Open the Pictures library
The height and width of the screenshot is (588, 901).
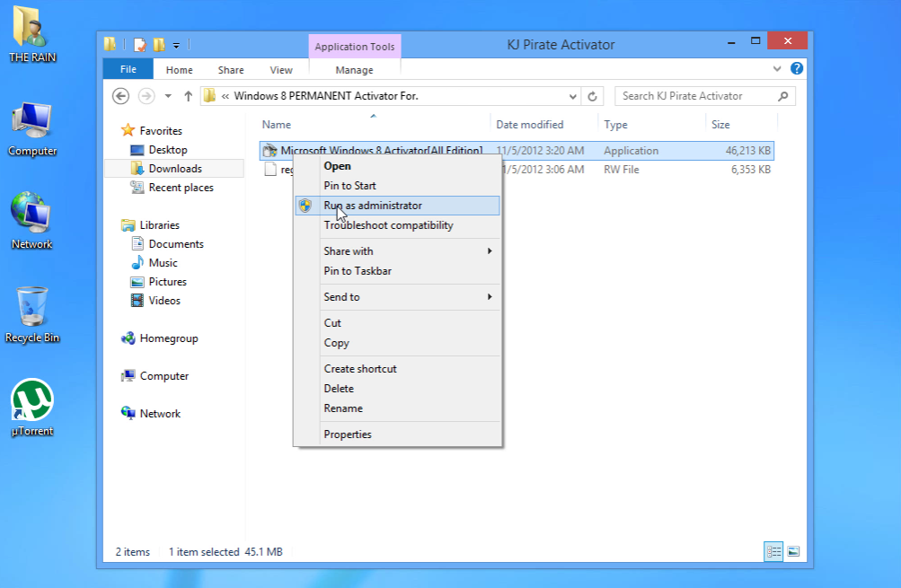pos(167,282)
